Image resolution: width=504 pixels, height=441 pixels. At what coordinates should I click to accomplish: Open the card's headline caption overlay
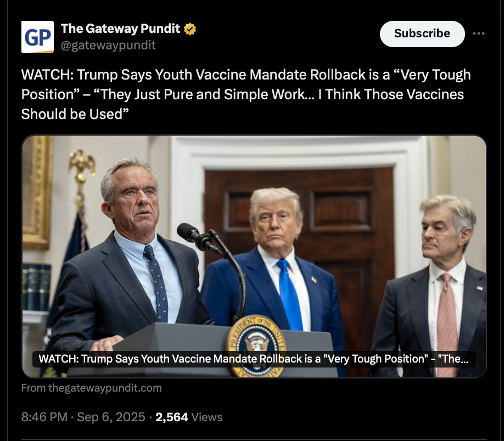click(x=254, y=359)
